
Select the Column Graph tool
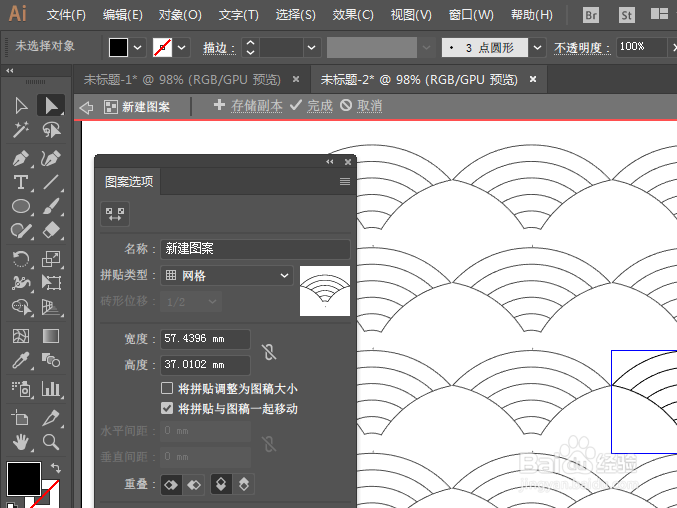(51, 389)
